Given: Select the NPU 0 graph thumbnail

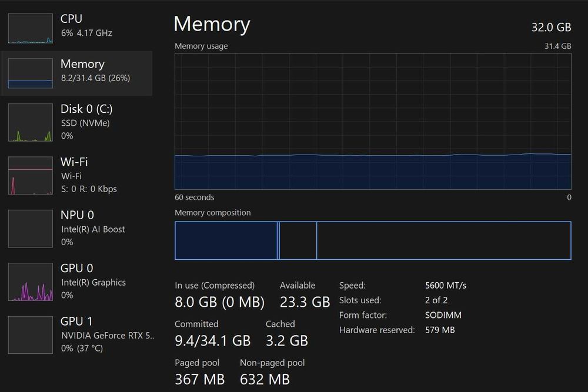Looking at the screenshot, I should tap(30, 229).
